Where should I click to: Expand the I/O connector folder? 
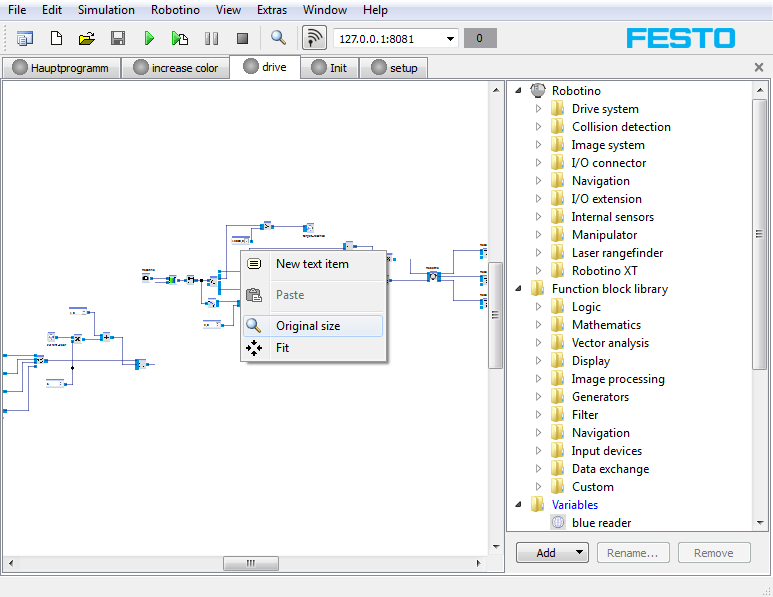coord(538,163)
